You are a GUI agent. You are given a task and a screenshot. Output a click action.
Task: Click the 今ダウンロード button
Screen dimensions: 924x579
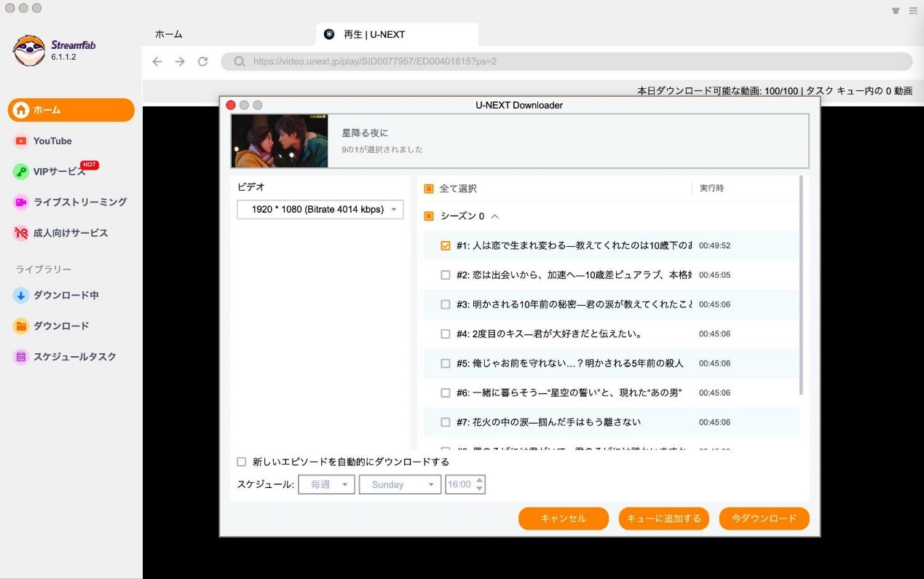[x=764, y=518]
